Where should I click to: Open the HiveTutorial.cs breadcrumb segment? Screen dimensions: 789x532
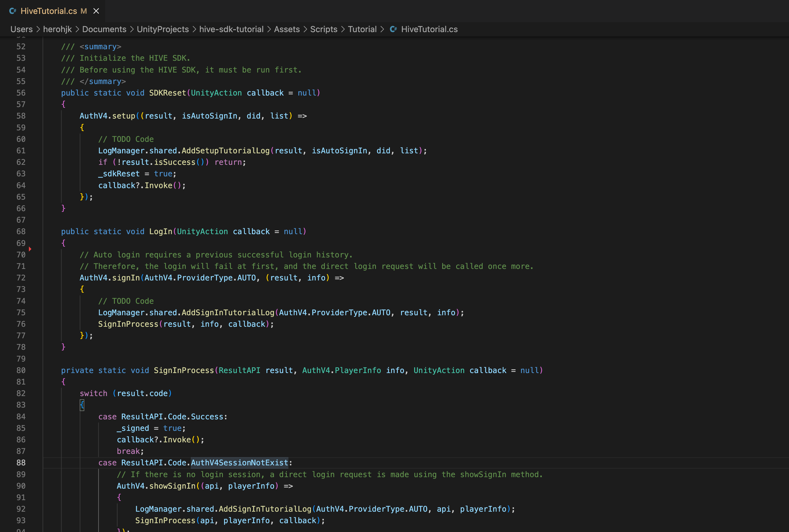pos(429,29)
